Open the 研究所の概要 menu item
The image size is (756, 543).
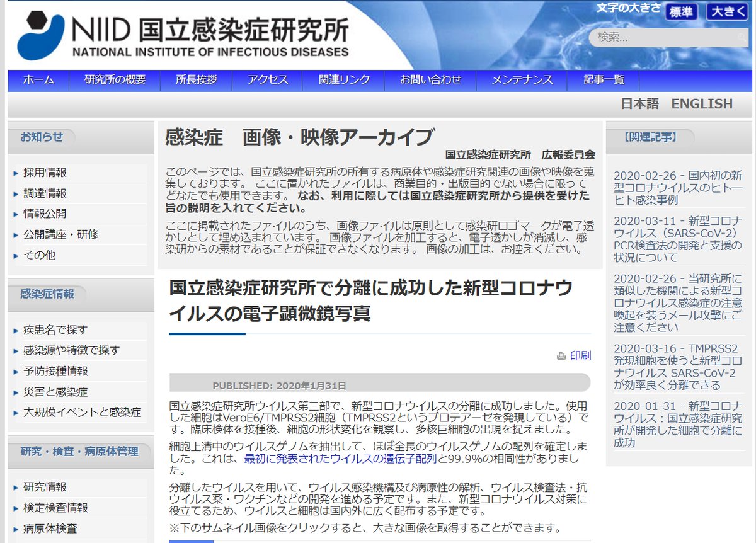pos(115,80)
